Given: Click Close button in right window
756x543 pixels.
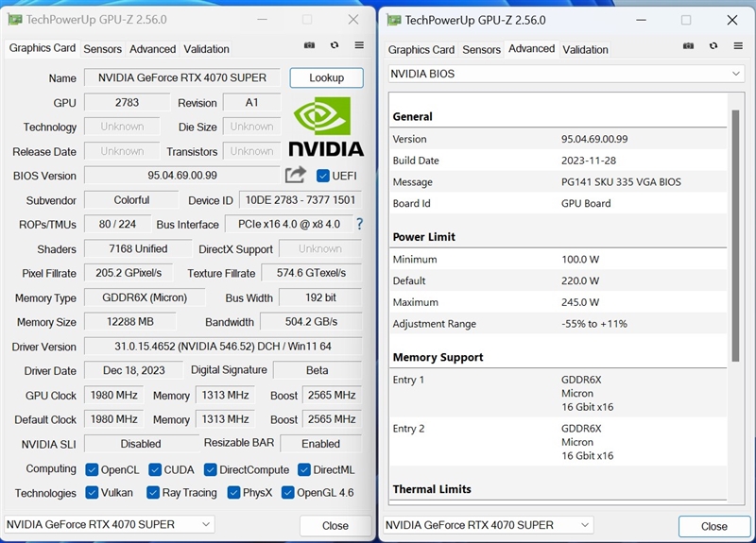Looking at the screenshot, I should tap(714, 526).
